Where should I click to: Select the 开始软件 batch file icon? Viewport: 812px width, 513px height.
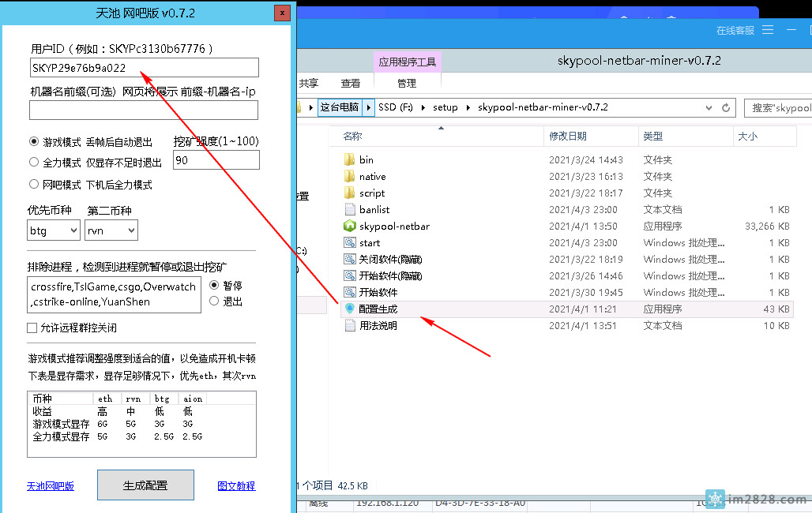tap(350, 292)
